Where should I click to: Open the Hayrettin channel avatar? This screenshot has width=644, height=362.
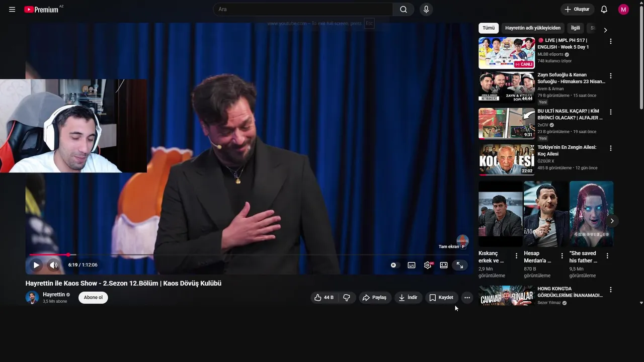pyautogui.click(x=32, y=298)
